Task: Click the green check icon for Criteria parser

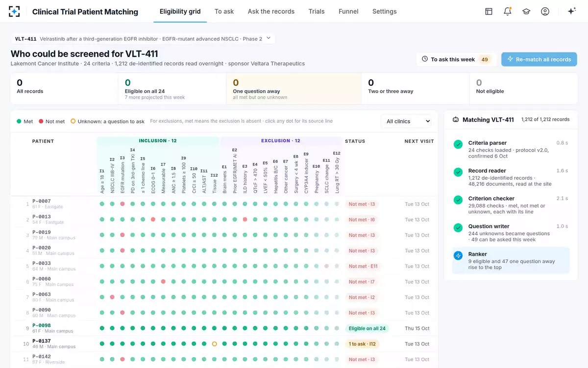Action: 458,144
